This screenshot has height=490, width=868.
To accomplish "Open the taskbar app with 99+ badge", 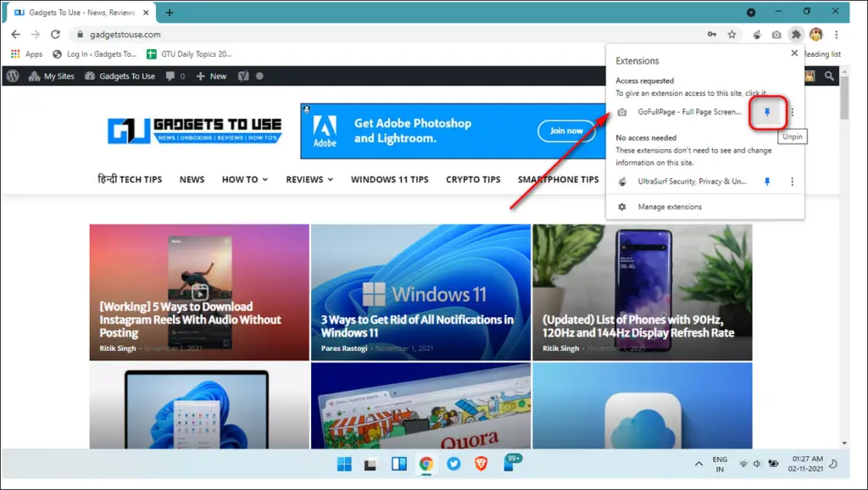I will [x=511, y=463].
